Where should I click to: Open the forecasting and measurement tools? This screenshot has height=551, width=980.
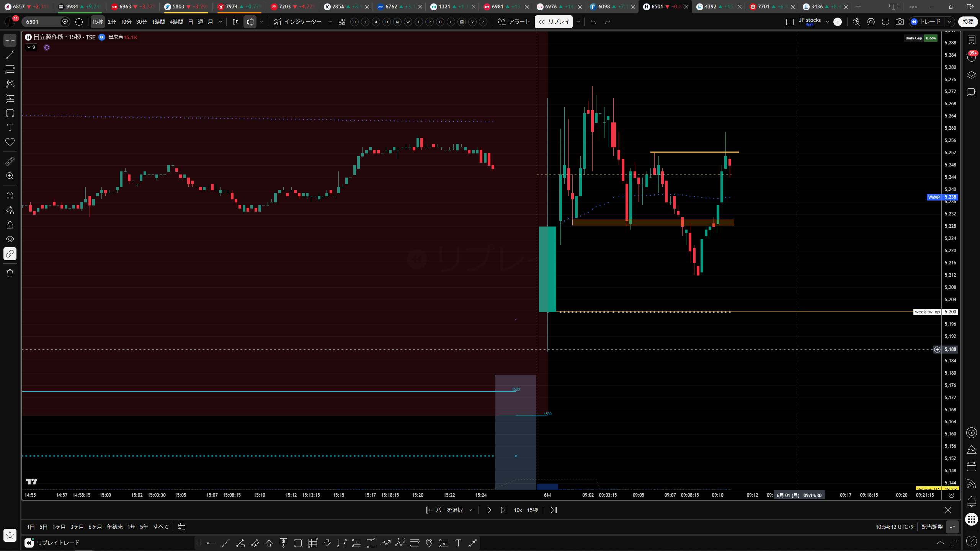10,98
